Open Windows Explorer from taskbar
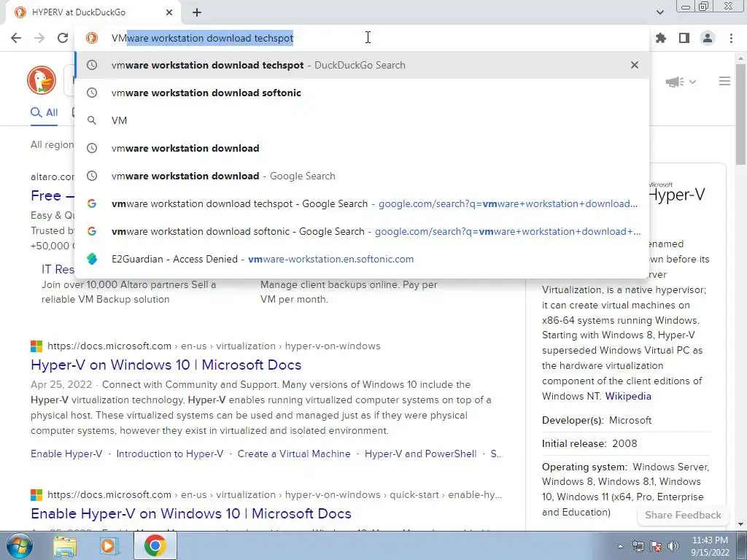This screenshot has height=560, width=747. tap(65, 545)
